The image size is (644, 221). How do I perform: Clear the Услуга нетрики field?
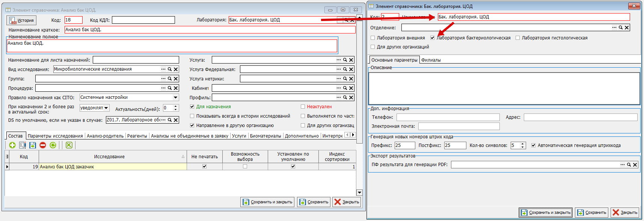pyautogui.click(x=351, y=79)
